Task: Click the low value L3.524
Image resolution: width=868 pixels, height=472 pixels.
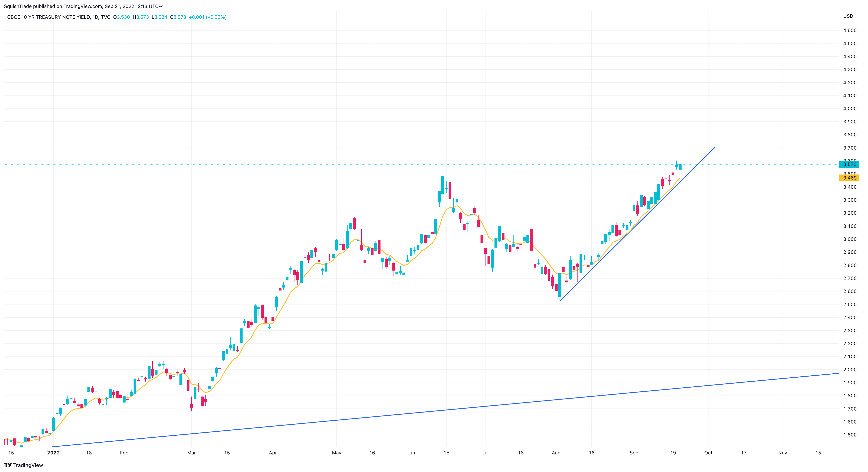Action: click(159, 17)
